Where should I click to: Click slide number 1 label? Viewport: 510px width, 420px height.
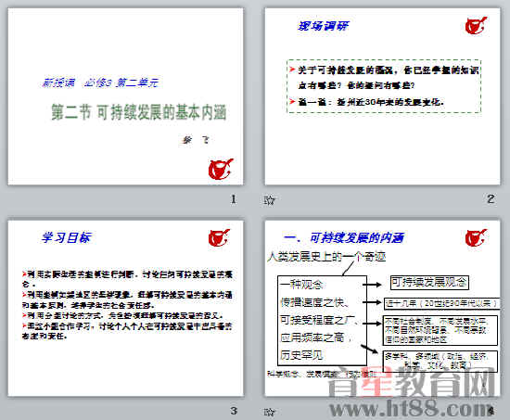click(233, 199)
